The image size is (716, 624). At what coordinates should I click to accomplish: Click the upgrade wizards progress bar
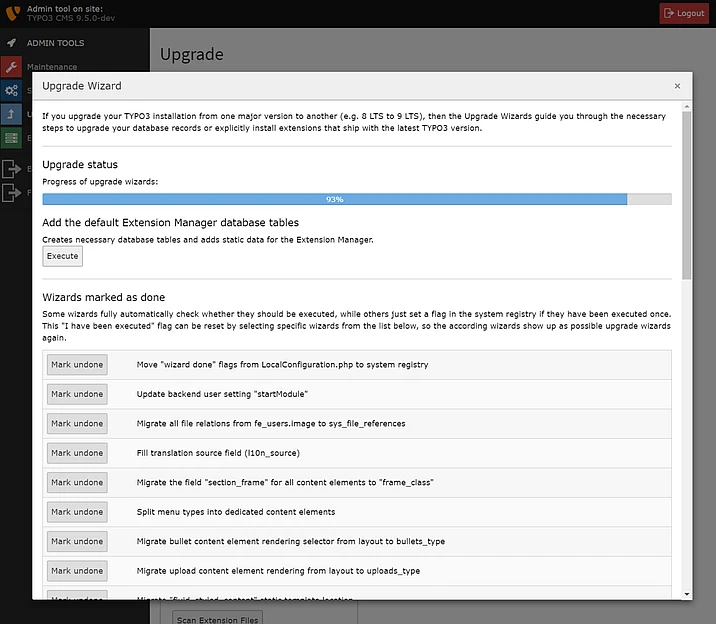click(356, 199)
